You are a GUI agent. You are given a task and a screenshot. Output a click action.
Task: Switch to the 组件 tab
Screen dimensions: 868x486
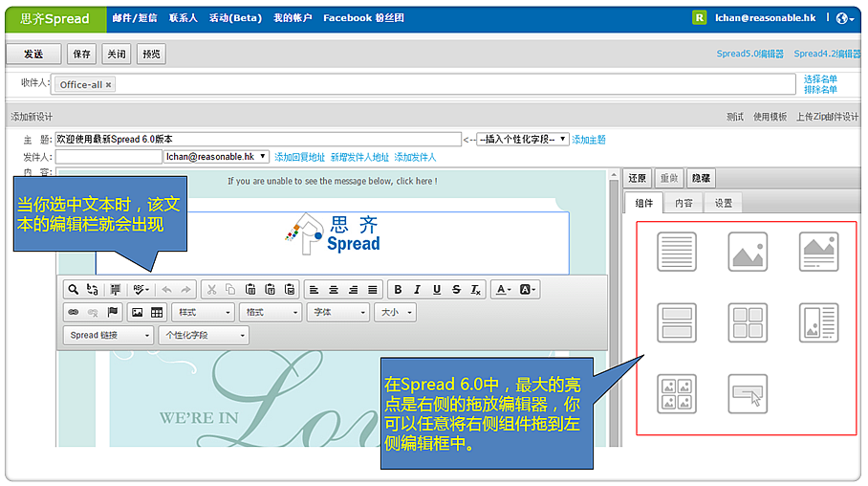point(643,203)
